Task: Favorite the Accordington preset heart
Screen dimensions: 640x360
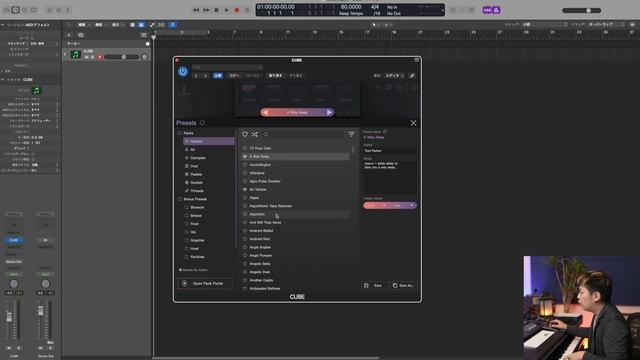Action: click(x=245, y=164)
